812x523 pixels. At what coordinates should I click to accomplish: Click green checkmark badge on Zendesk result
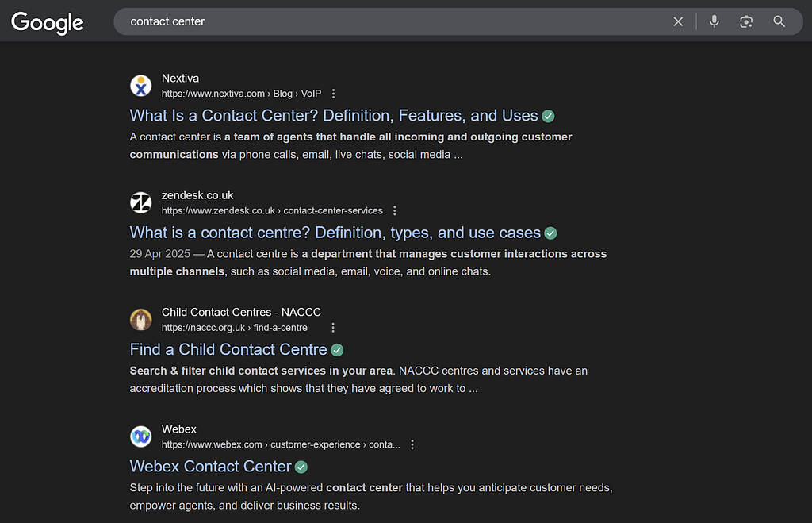(551, 233)
